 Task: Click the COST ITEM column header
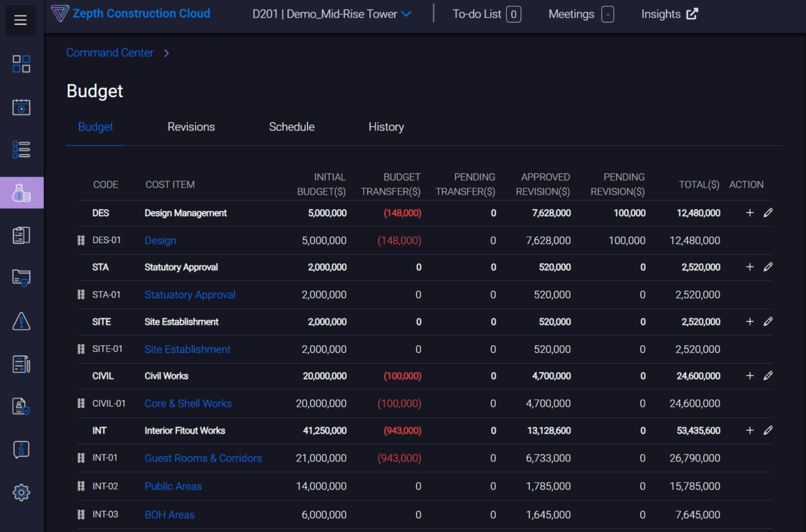(x=170, y=185)
